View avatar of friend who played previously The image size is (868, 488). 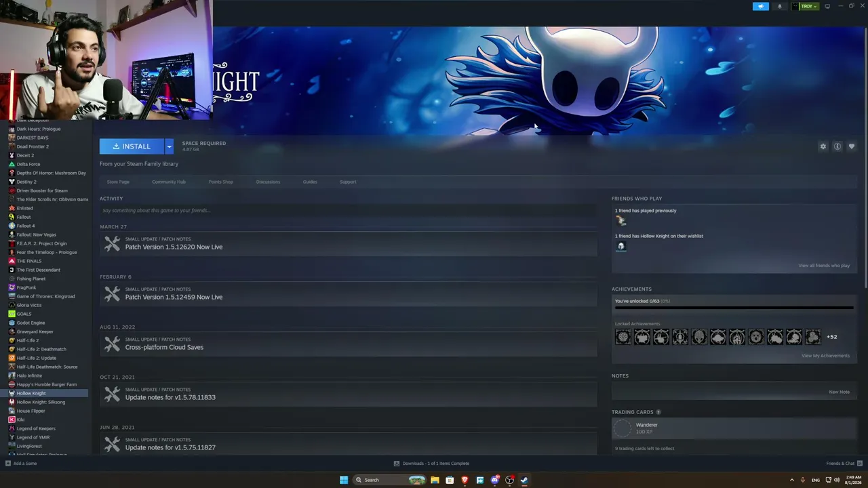pos(620,220)
